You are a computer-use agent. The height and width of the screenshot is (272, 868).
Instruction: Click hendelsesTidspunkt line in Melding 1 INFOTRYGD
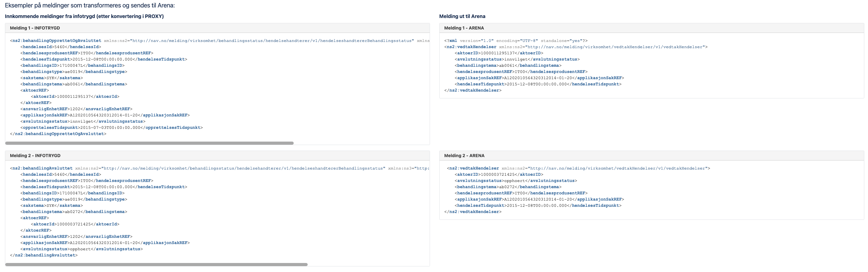pyautogui.click(x=104, y=59)
